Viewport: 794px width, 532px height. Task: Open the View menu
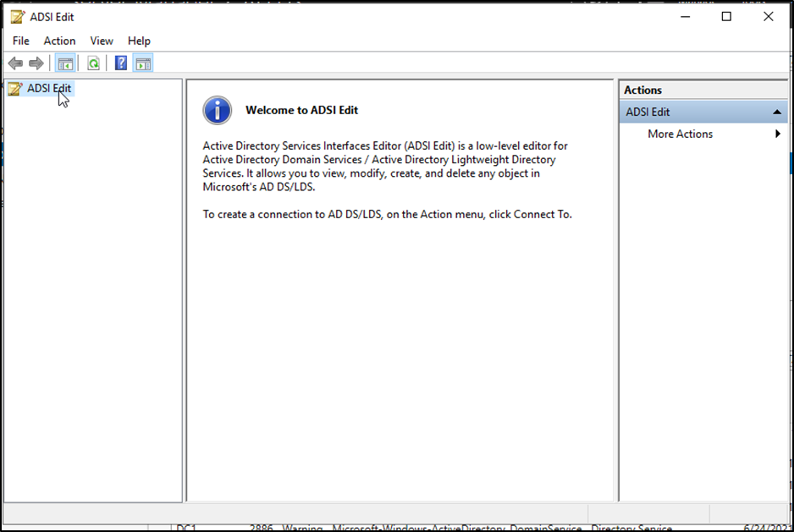(x=102, y=41)
